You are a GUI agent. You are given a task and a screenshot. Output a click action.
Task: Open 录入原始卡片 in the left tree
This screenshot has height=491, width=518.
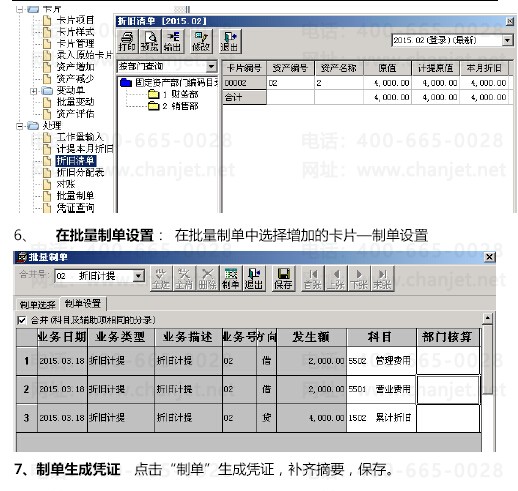click(x=85, y=55)
